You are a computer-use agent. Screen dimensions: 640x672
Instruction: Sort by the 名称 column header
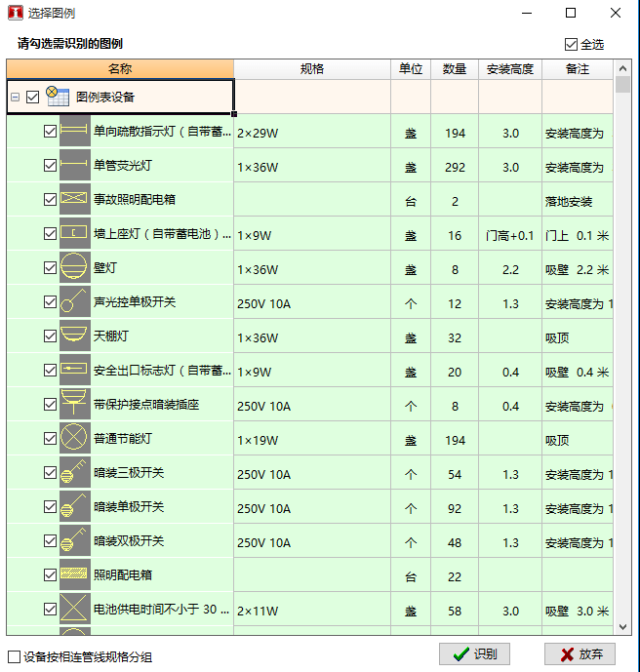pos(120,69)
